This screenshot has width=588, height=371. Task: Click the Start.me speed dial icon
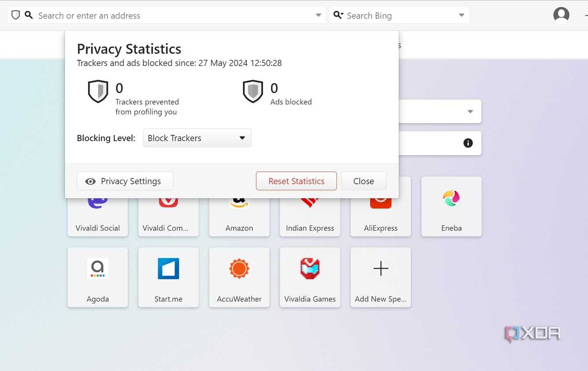(x=168, y=269)
